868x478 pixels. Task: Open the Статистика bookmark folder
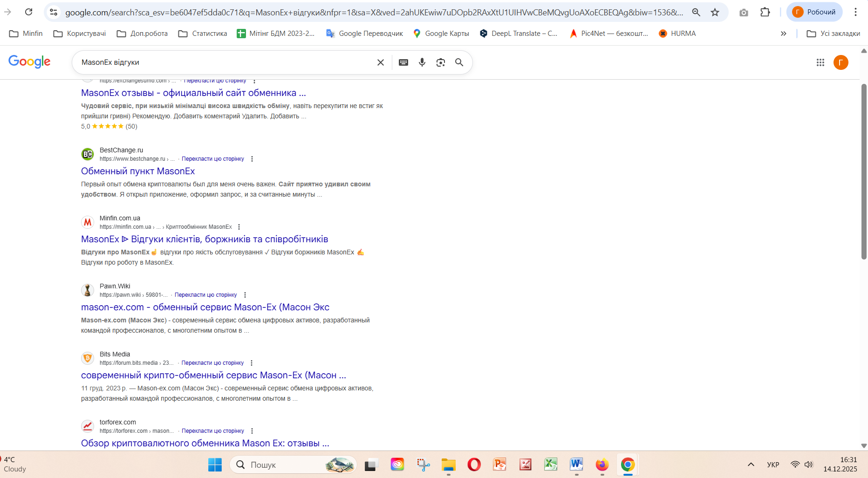pos(203,34)
